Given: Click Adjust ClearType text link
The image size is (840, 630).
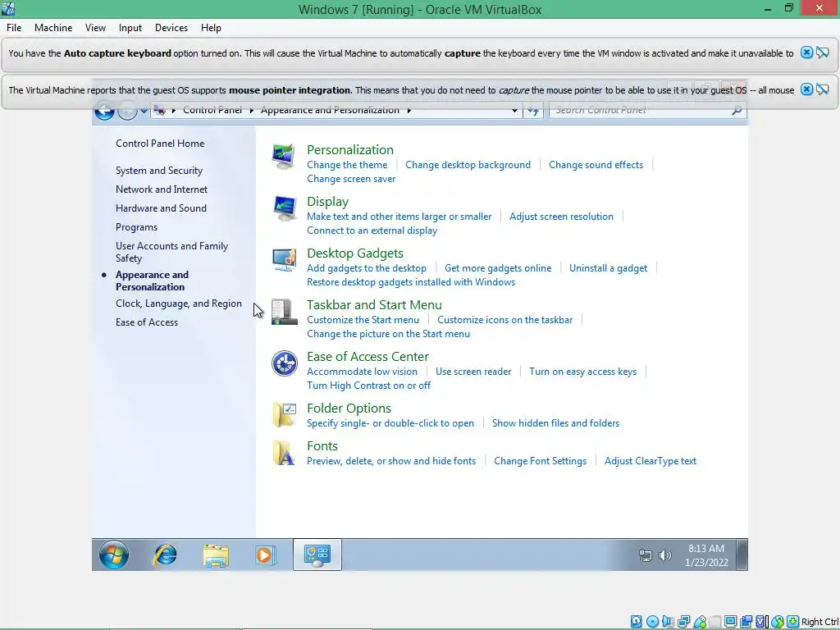Looking at the screenshot, I should [651, 461].
